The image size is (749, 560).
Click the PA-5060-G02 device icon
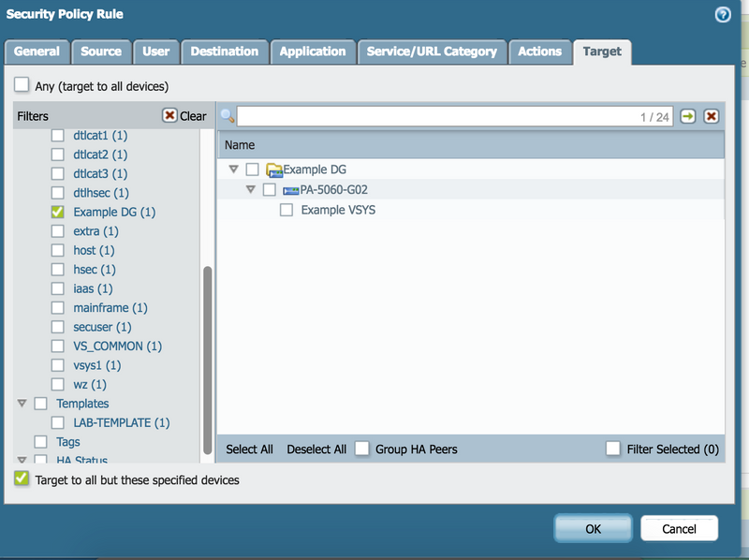click(x=290, y=190)
